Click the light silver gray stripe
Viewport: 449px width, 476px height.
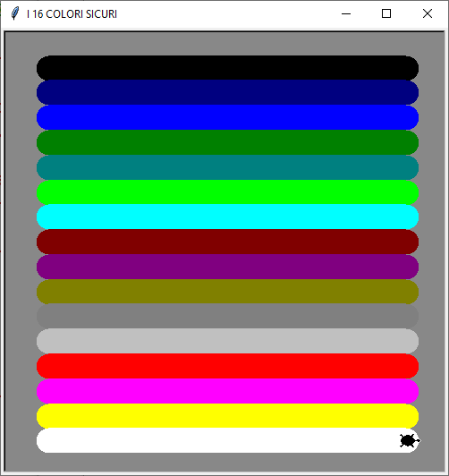point(227,341)
